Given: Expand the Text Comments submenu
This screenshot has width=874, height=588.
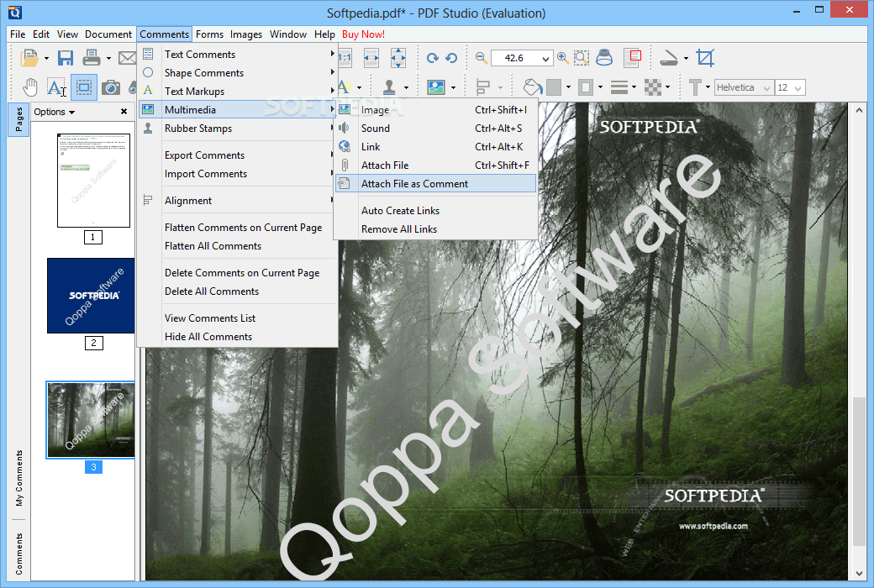Looking at the screenshot, I should click(238, 55).
